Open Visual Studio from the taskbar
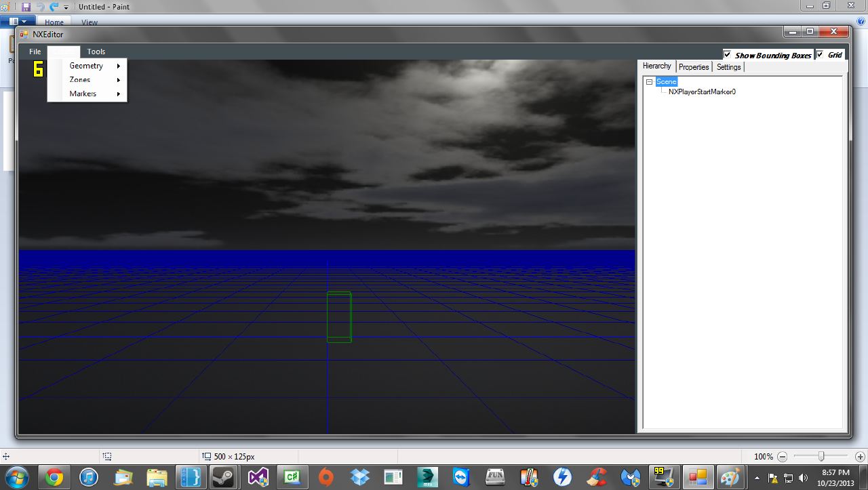 tap(258, 478)
